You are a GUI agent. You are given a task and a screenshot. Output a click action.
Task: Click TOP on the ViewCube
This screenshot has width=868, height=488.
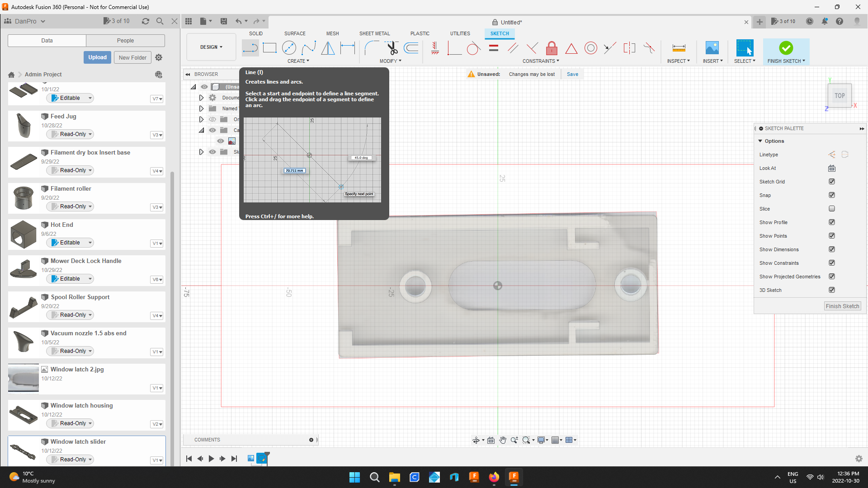click(x=839, y=95)
